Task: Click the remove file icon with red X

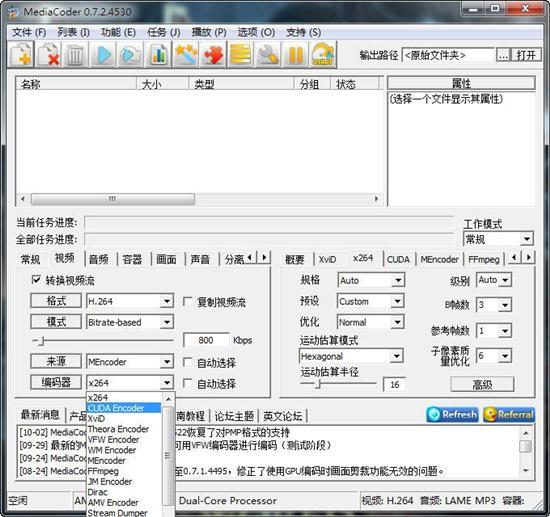Action: click(x=49, y=54)
